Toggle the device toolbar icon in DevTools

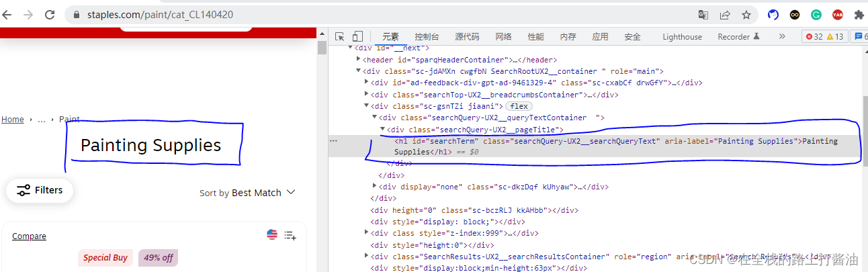(357, 36)
